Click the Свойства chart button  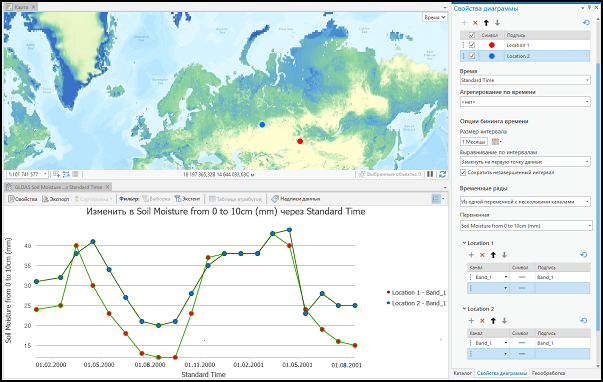tap(23, 199)
